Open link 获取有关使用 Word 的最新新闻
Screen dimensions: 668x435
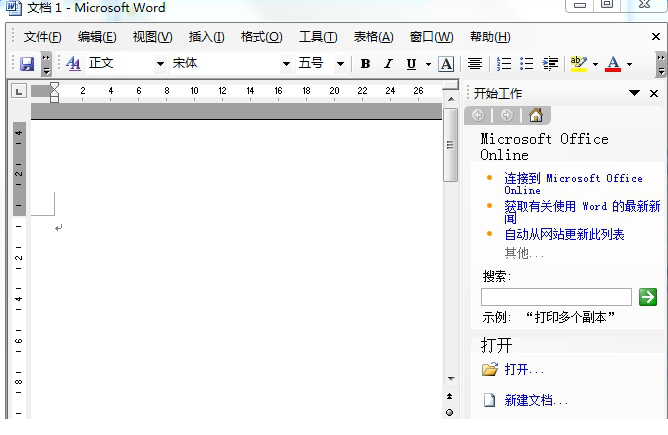582,212
